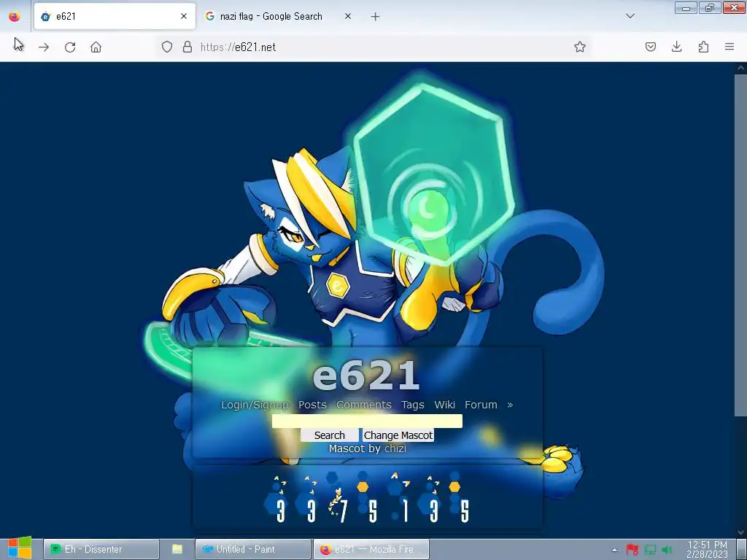The width and height of the screenshot is (747, 560).
Task: Open the red flag Action Center icon
Action: (632, 550)
